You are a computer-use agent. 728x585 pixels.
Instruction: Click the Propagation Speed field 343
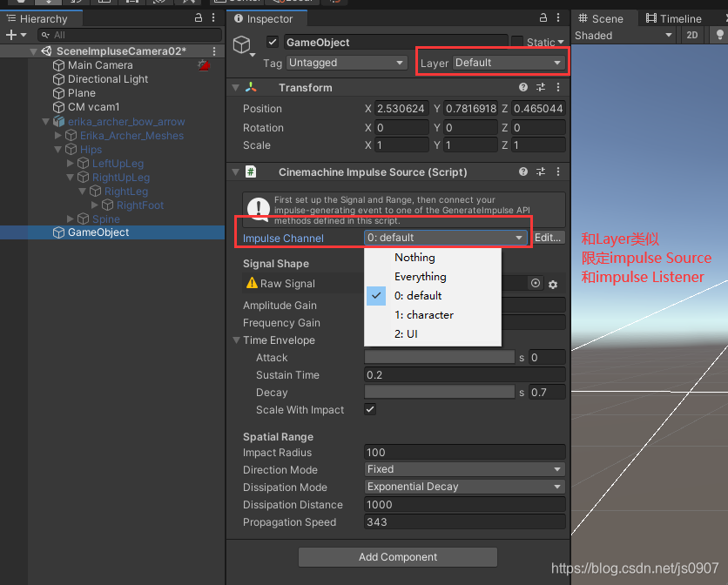465,521
